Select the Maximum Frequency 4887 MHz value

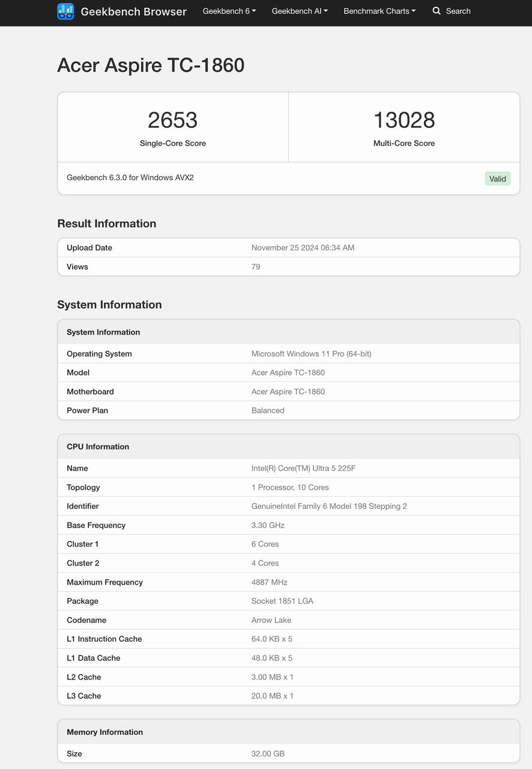[270, 582]
